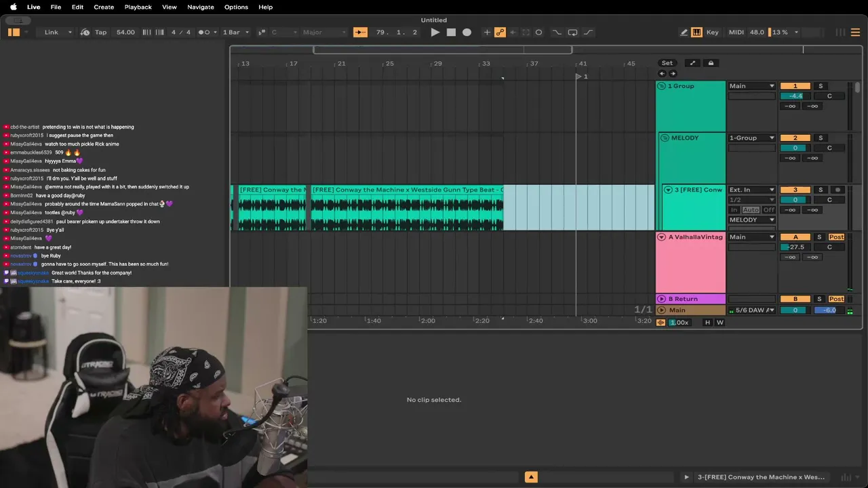
Task: Open the Playback menu
Action: pos(138,7)
